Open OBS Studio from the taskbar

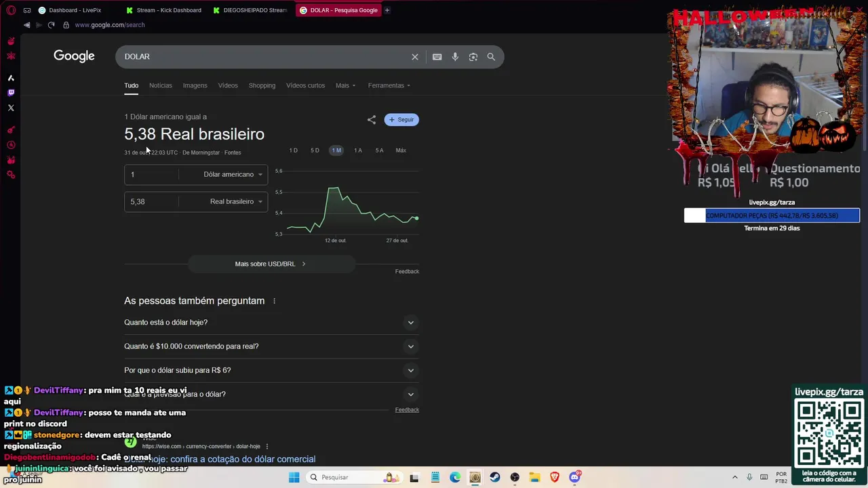(515, 477)
